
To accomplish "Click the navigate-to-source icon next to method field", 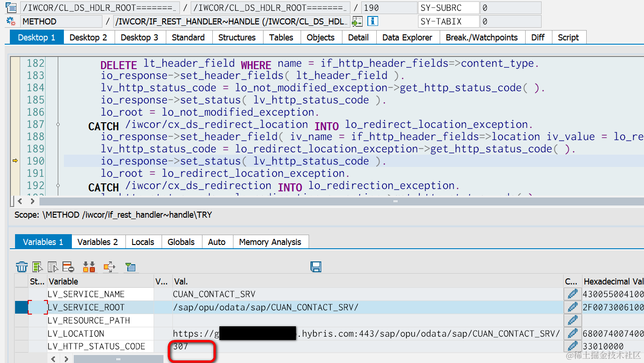I will (357, 21).
